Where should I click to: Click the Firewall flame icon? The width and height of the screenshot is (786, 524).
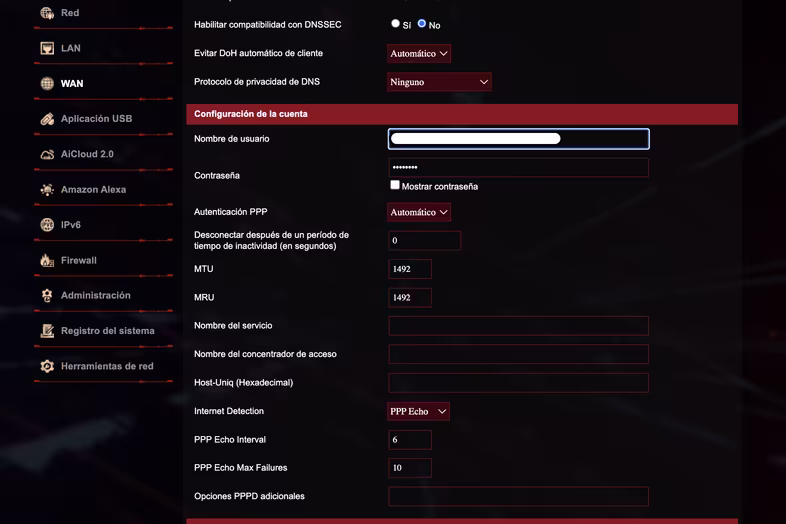tap(47, 260)
